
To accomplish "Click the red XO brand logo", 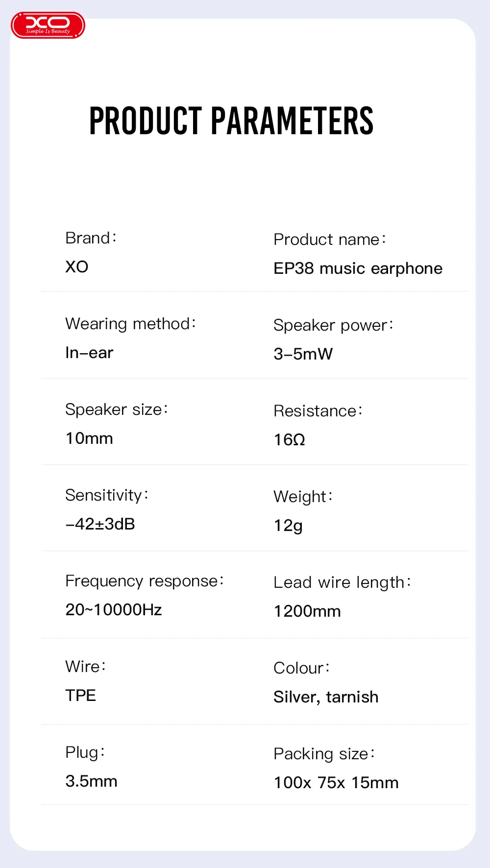I will tap(48, 25).
